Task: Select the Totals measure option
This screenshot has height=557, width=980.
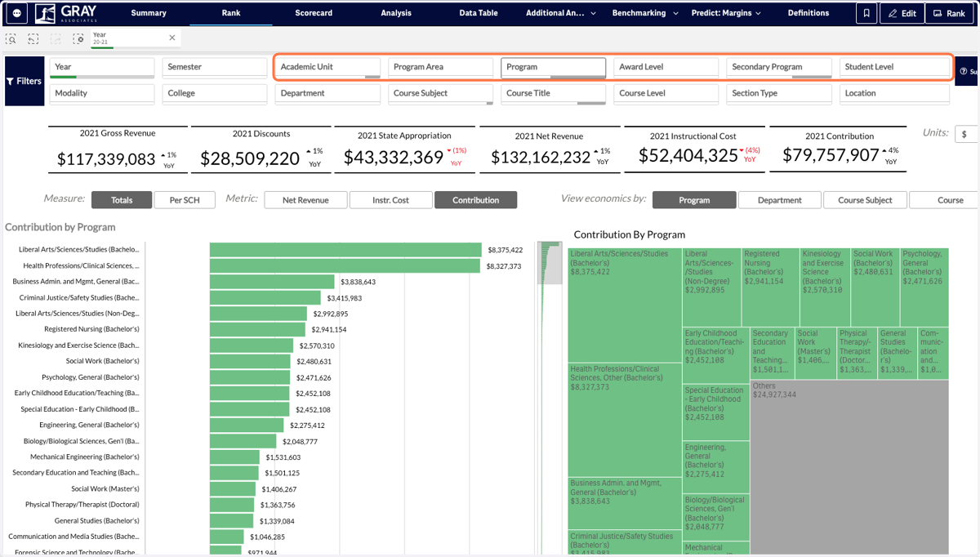Action: click(122, 200)
